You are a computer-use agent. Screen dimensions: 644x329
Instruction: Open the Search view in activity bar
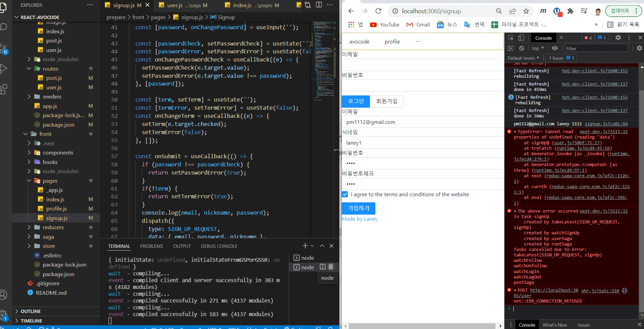coord(3,27)
